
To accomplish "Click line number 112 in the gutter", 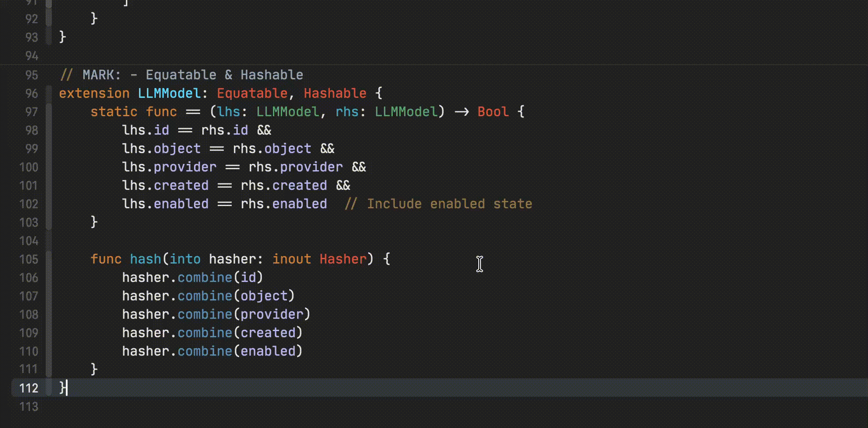I will click(x=29, y=388).
